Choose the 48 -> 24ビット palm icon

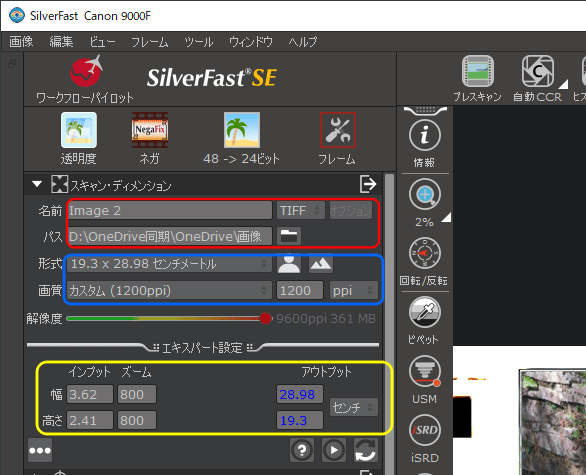tap(242, 130)
